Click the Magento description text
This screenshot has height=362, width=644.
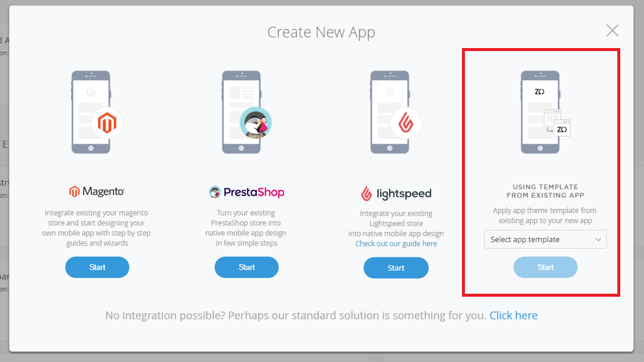pos(97,228)
